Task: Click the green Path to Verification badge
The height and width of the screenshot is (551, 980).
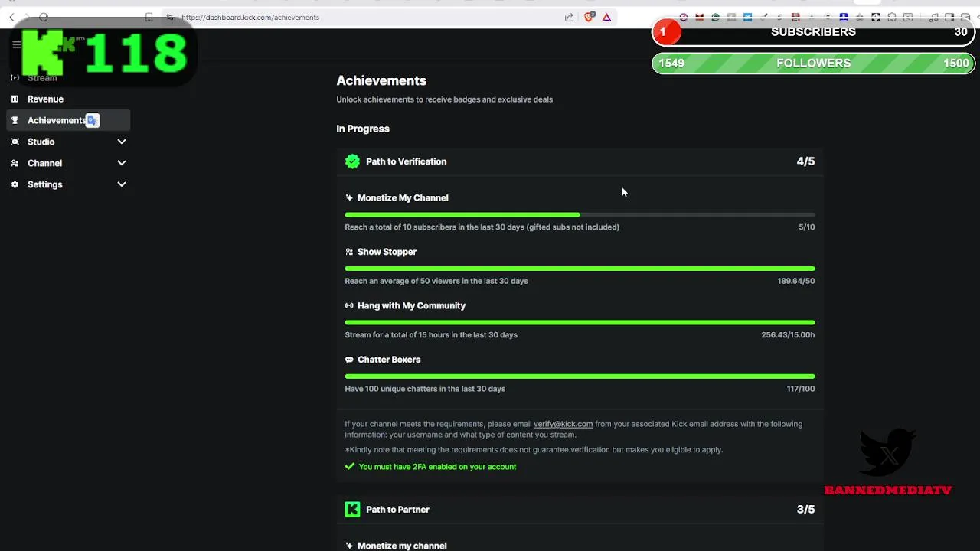Action: coord(352,161)
